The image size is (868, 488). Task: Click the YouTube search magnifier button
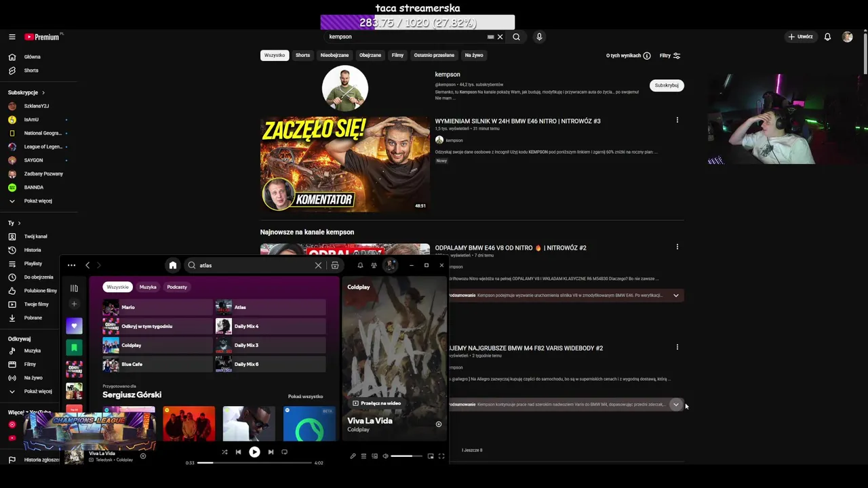coord(516,37)
